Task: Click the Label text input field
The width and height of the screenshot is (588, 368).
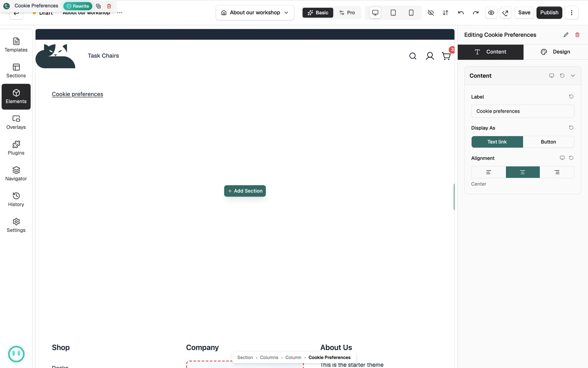Action: tap(522, 111)
